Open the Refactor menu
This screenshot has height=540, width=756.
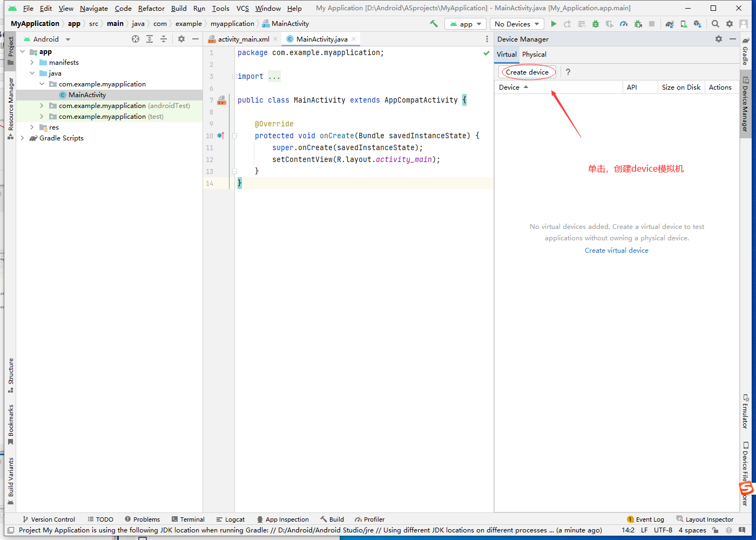click(151, 8)
